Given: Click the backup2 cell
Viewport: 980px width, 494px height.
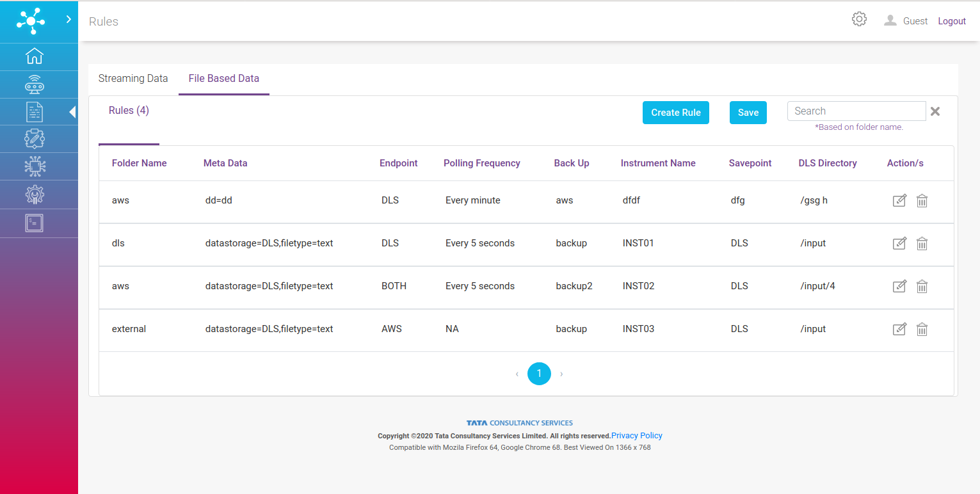Looking at the screenshot, I should (574, 286).
